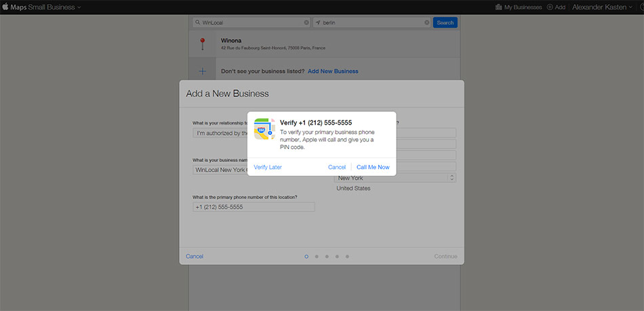Select the second step indicator dot
This screenshot has height=311, width=644.
coord(317,256)
